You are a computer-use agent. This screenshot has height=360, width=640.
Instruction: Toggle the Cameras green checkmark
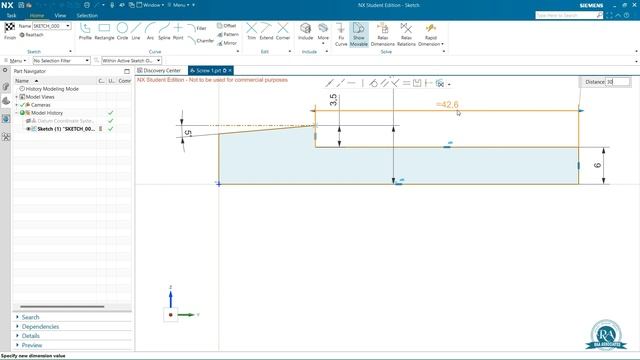tap(22, 105)
